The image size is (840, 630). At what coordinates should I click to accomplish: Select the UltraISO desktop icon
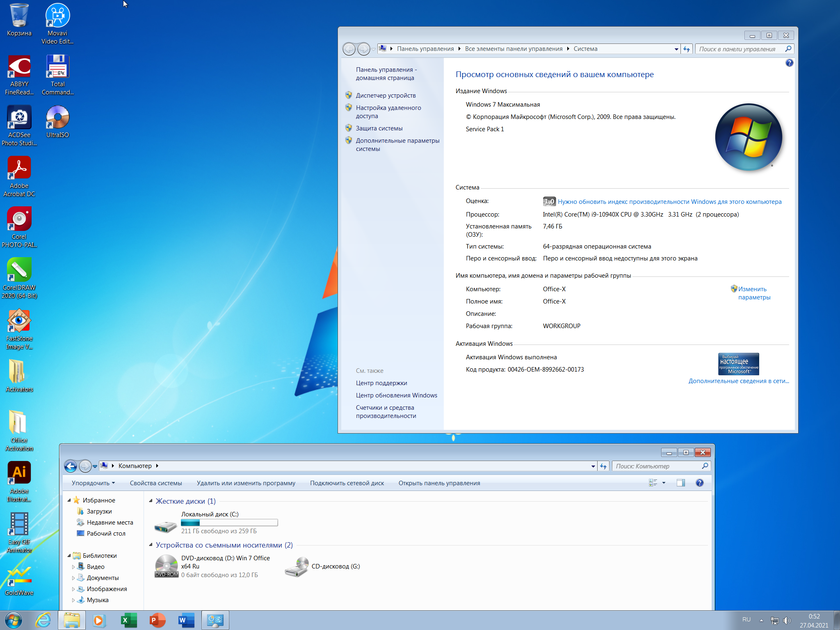[57, 122]
